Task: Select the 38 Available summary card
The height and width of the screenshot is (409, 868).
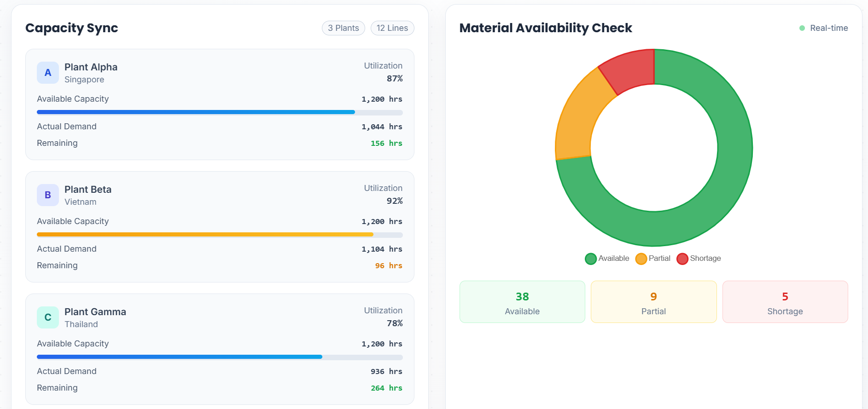Action: point(522,302)
